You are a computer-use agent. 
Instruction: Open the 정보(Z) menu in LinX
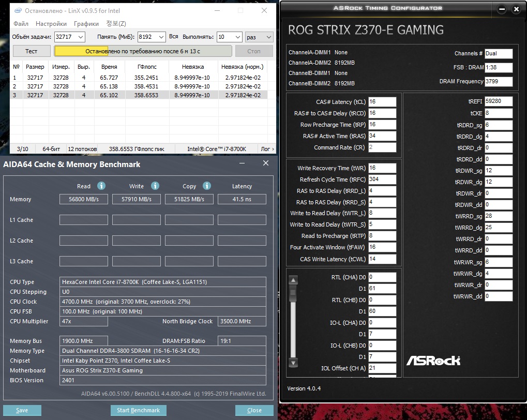coord(116,24)
